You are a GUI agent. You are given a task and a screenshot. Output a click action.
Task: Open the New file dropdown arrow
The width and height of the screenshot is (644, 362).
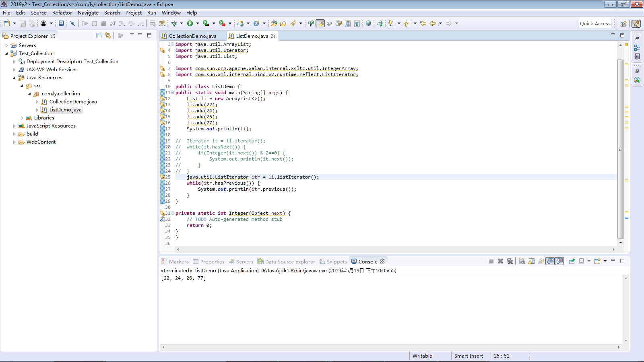tap(14, 23)
